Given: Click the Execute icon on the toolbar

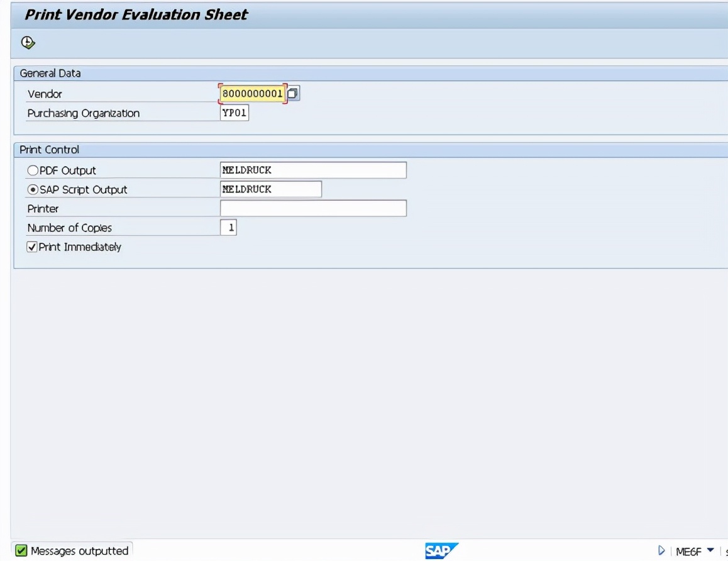Looking at the screenshot, I should [28, 43].
